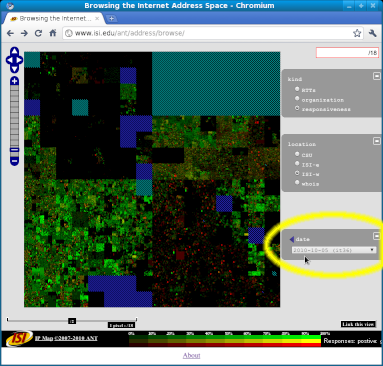The image size is (383, 366).
Task: Go to the browser home page icon
Action: (x=53, y=33)
